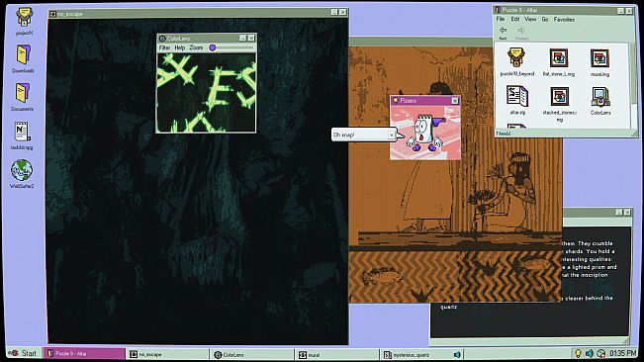The image size is (644, 362).
Task: Open Help menu in ColorLens
Action: (x=179, y=47)
